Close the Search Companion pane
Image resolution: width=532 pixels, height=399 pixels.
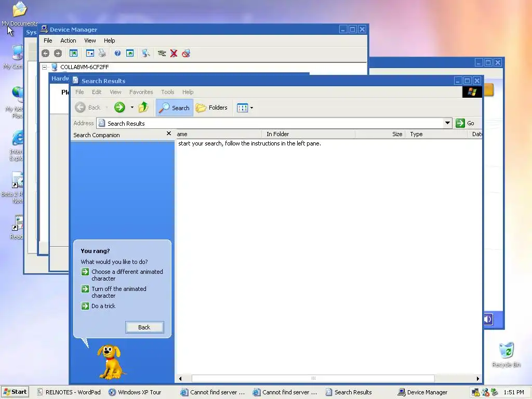click(x=169, y=134)
